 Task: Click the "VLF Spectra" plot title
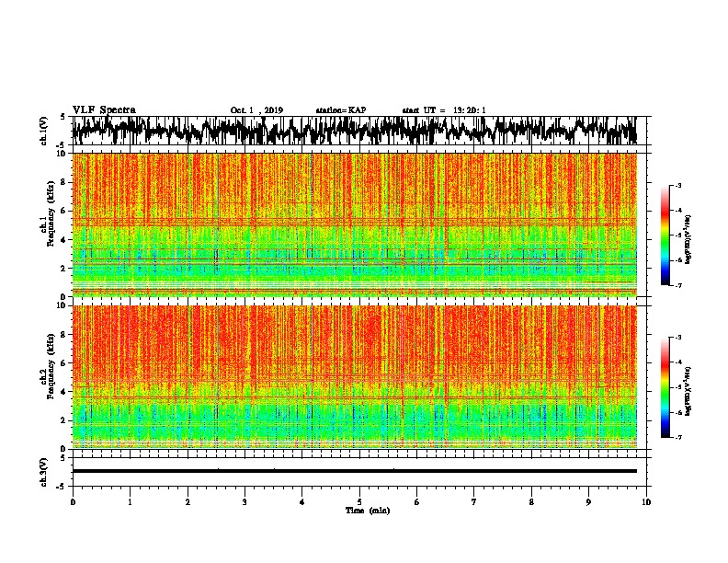[x=104, y=110]
